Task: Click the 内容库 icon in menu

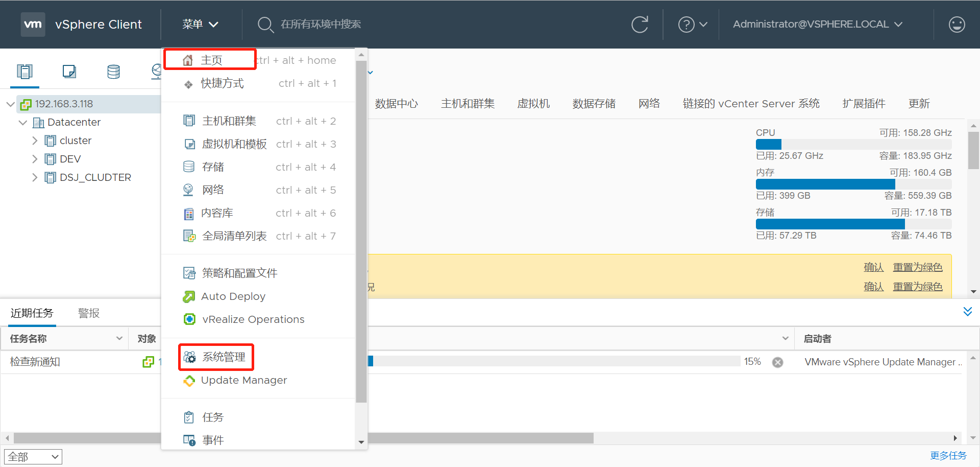Action: [x=189, y=214]
